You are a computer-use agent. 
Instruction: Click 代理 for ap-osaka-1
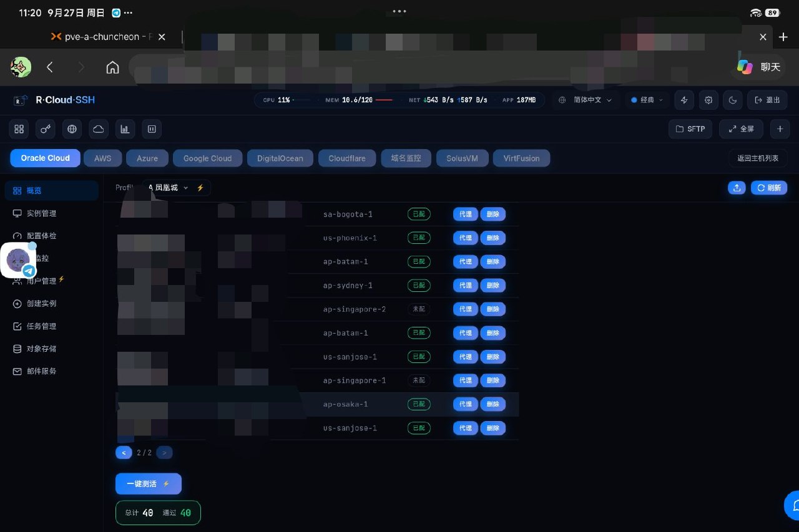[466, 404]
